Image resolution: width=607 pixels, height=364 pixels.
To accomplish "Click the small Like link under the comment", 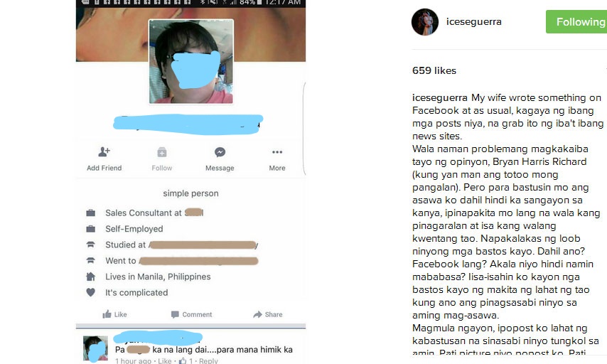I will point(164,361).
